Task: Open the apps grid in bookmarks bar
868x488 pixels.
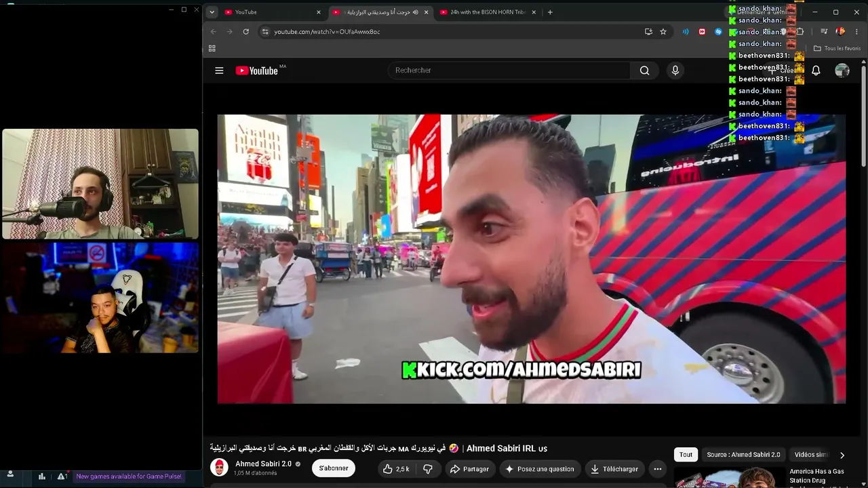Action: coord(212,48)
